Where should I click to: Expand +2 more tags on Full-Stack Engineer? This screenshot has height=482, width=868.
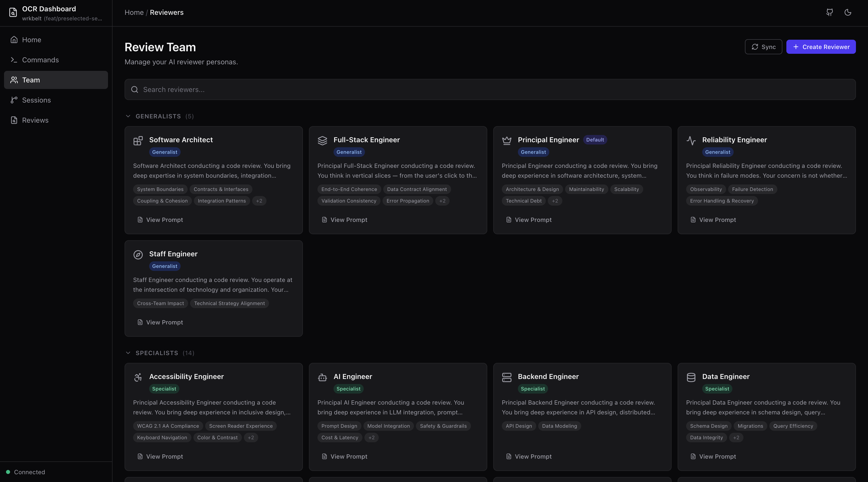click(442, 201)
